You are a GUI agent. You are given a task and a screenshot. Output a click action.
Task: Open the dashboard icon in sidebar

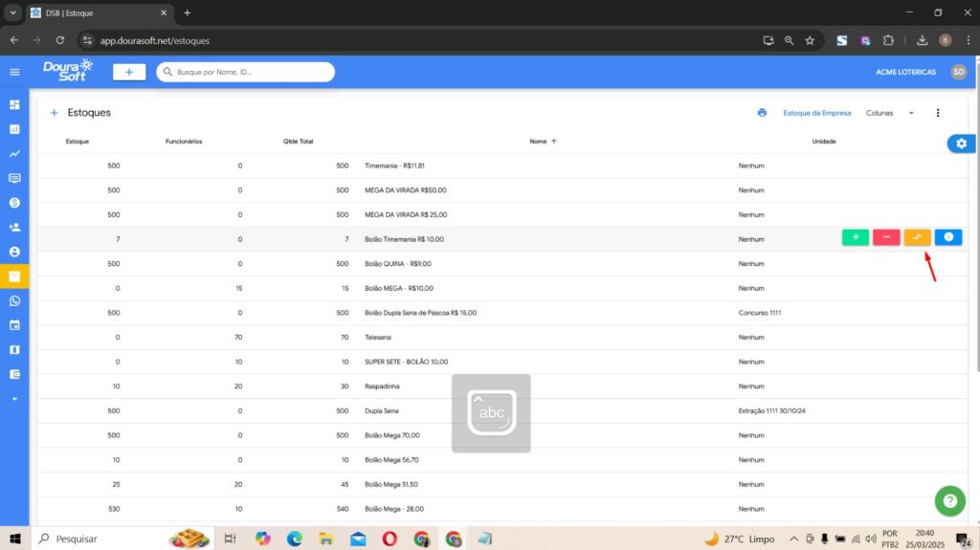tap(14, 104)
